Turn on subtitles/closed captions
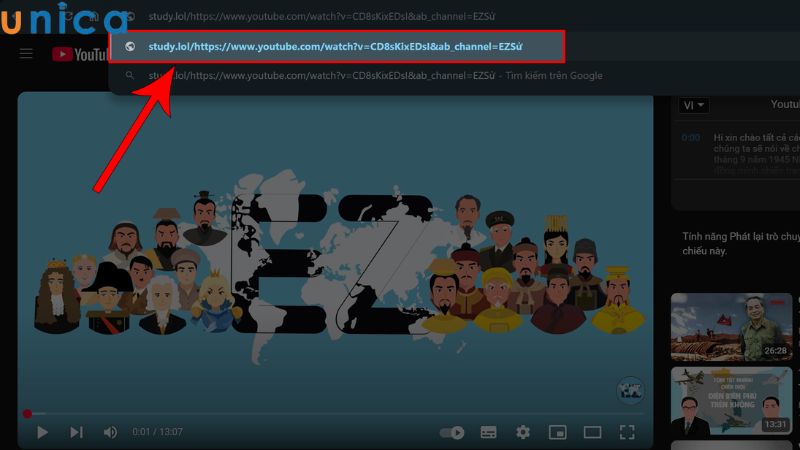Screen dimensions: 800x450 pos(488,433)
